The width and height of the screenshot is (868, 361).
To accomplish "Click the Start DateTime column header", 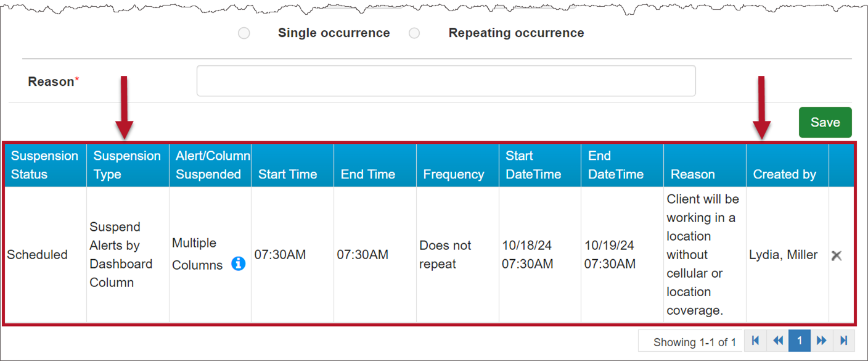I will (x=533, y=165).
